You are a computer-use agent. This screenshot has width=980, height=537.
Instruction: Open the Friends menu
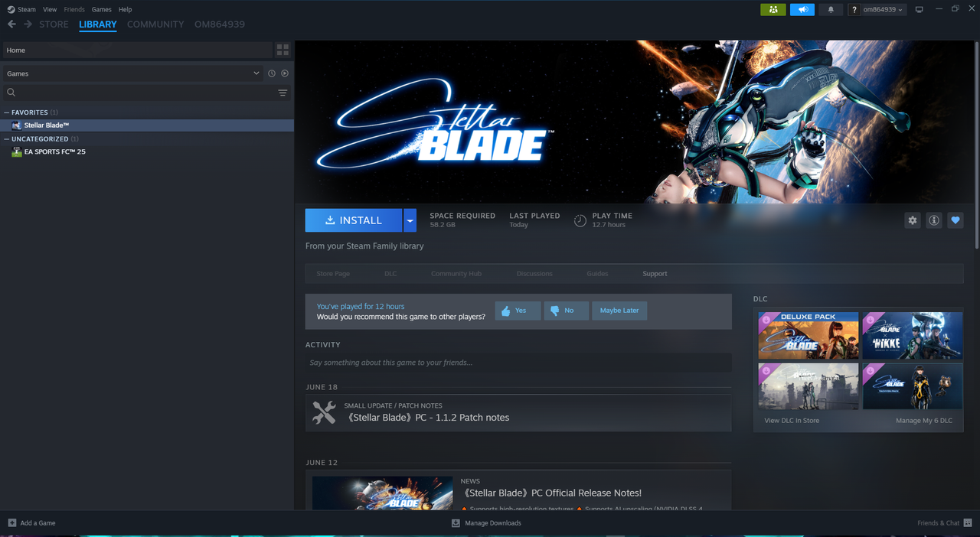tap(74, 9)
